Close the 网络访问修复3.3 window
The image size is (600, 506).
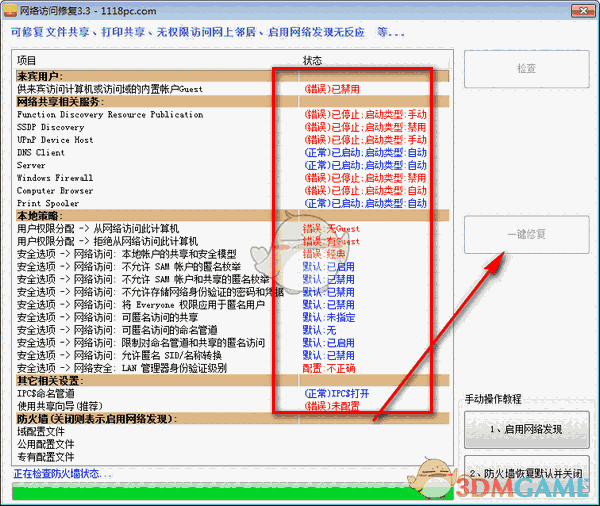pyautogui.click(x=583, y=11)
